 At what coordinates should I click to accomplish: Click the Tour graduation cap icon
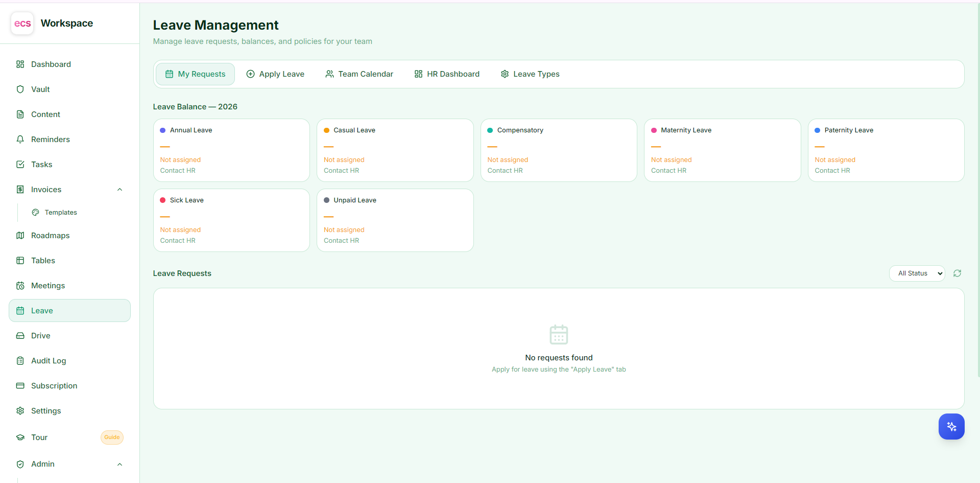point(20,438)
